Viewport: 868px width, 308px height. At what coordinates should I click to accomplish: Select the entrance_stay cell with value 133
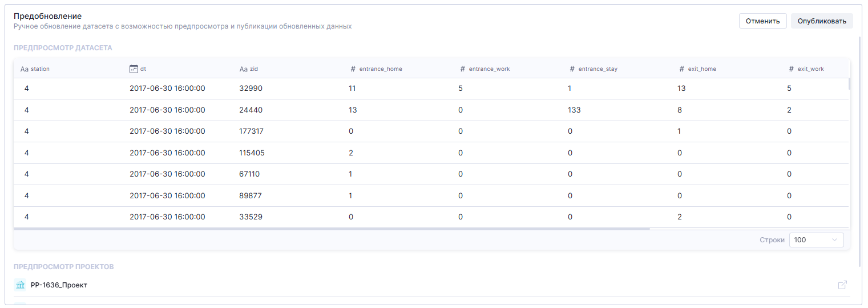tap(574, 110)
